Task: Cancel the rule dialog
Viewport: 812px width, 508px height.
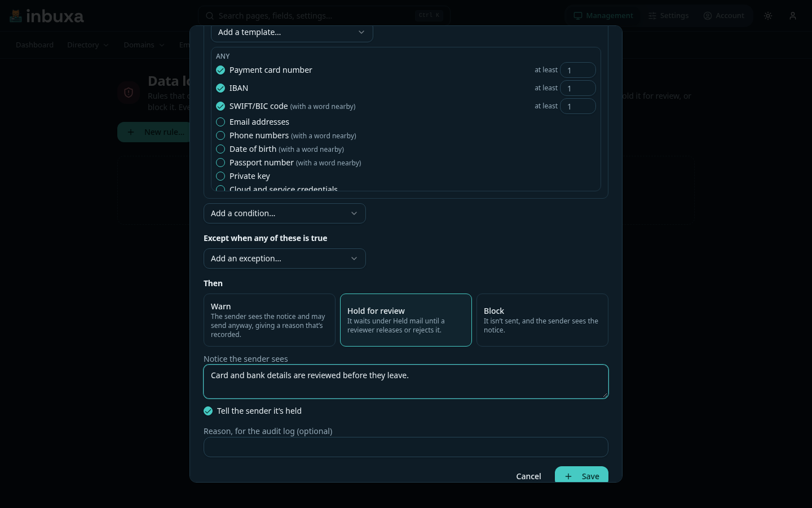Action: [529, 476]
